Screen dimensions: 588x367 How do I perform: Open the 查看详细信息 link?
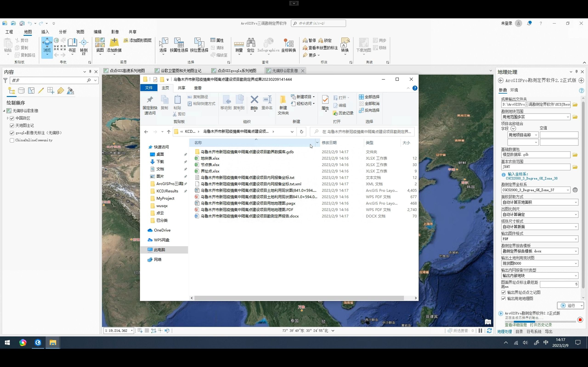pyautogui.click(x=516, y=325)
